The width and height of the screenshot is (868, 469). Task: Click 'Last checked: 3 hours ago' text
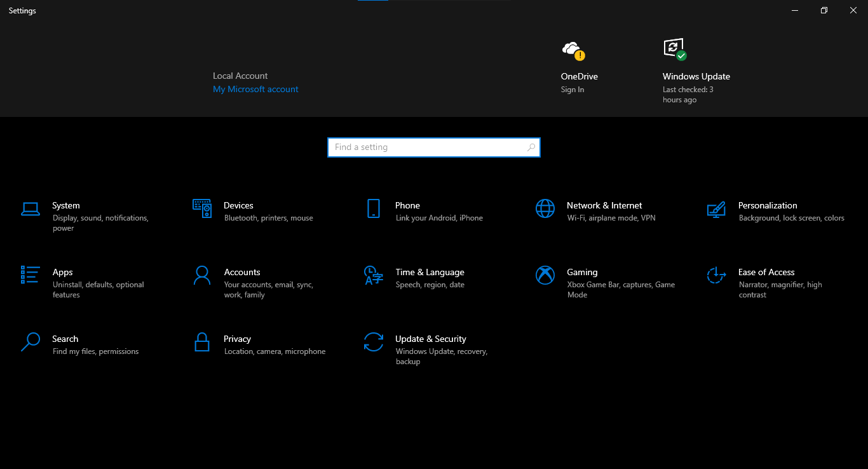688,95
